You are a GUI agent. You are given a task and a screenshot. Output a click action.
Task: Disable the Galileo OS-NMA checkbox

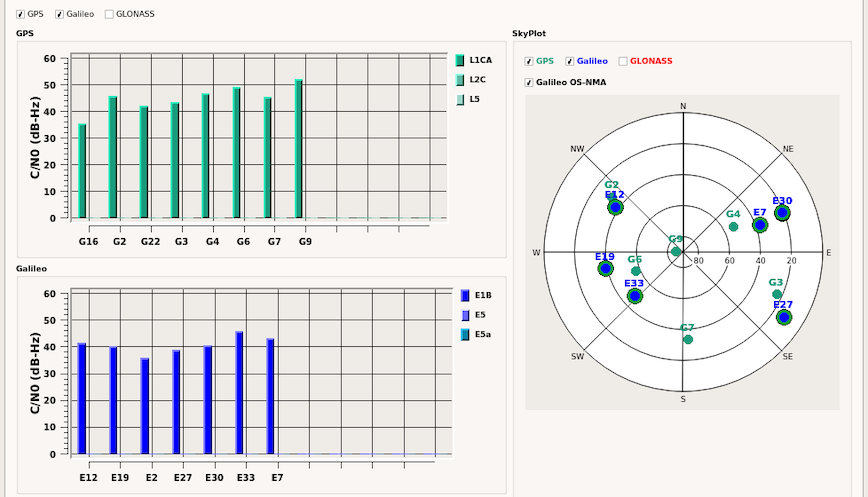pyautogui.click(x=529, y=82)
